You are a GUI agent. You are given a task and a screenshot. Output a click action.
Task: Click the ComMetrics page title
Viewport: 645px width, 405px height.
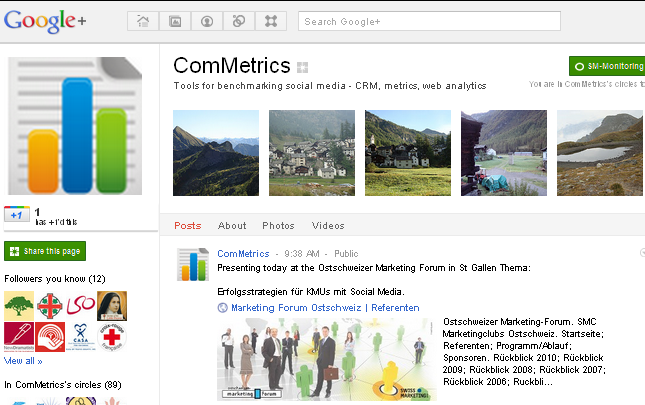click(232, 65)
